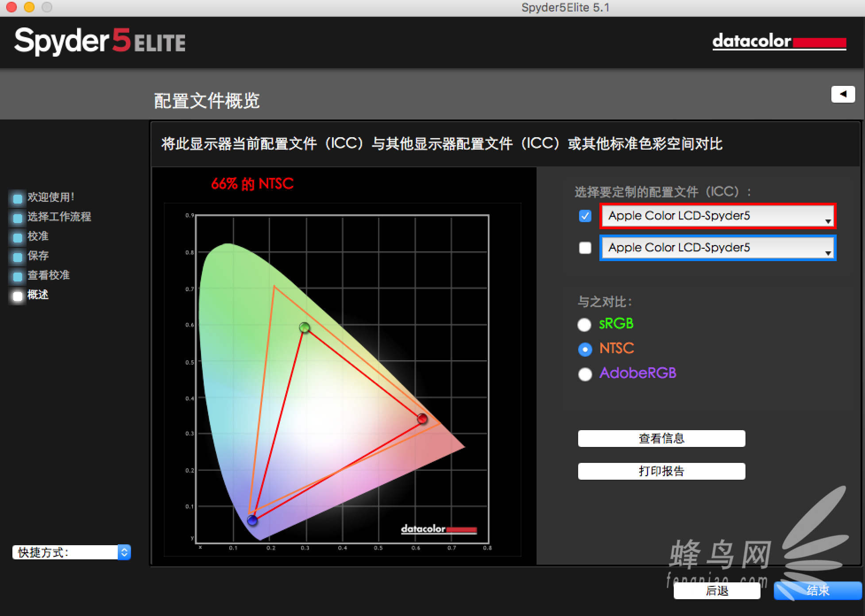Click the orange NTSC label

[617, 348]
